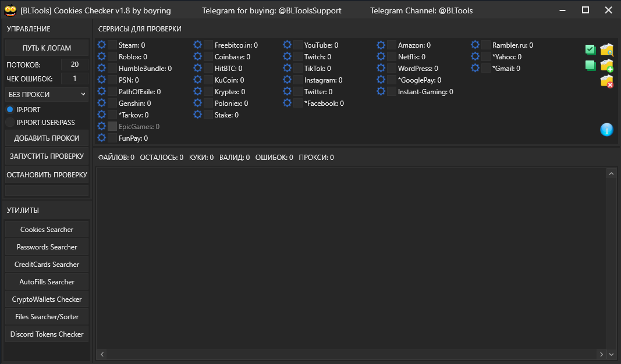The width and height of the screenshot is (621, 364).
Task: Check the *Tarkov service checkbox
Action: click(x=112, y=115)
